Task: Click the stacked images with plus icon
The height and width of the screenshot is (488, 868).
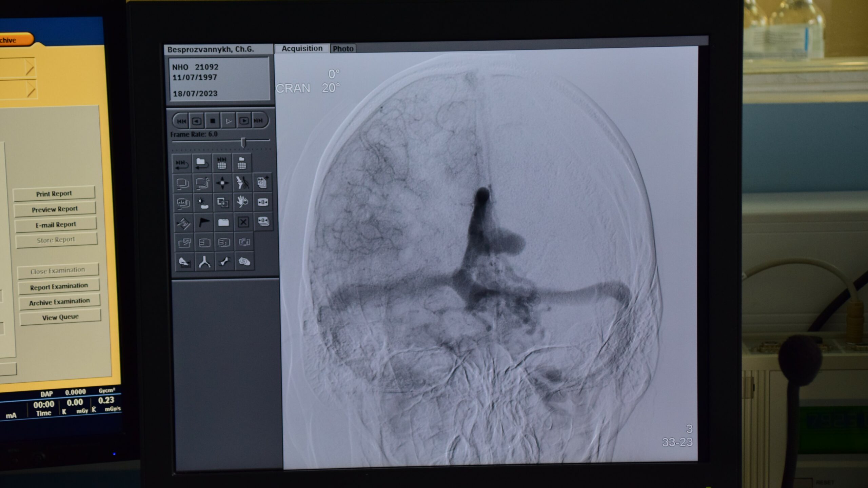Action: pyautogui.click(x=262, y=182)
